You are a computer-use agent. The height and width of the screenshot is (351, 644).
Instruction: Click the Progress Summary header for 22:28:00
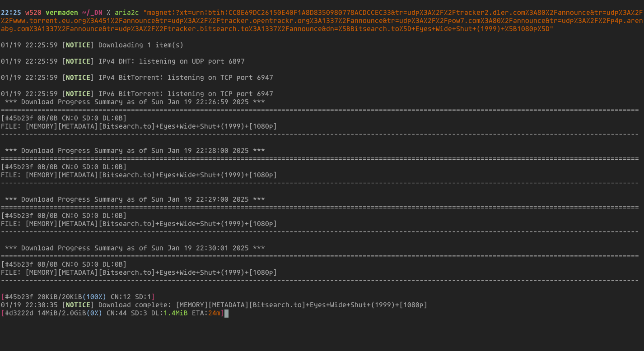click(135, 151)
